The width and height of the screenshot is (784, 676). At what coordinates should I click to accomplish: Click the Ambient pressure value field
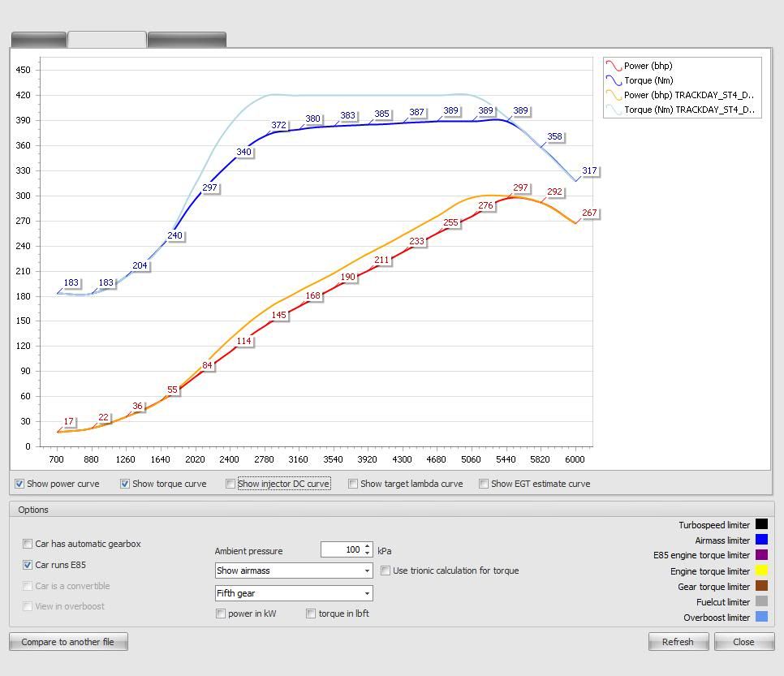[x=342, y=550]
